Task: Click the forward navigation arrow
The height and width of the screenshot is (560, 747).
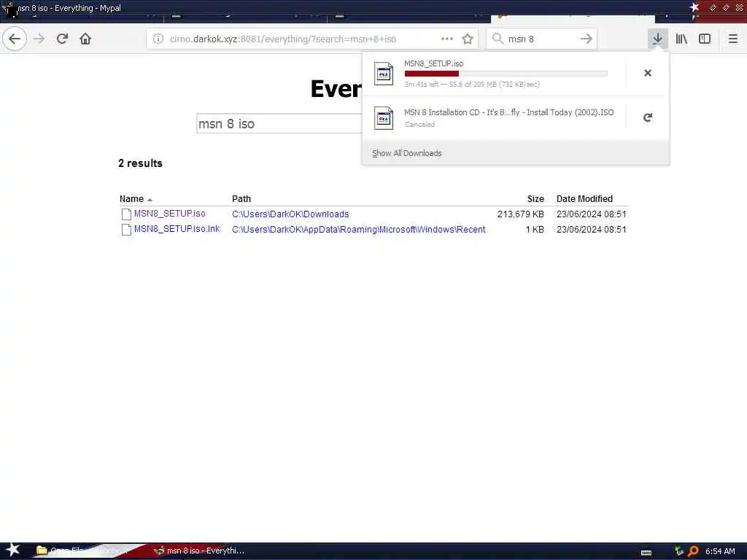Action: click(x=39, y=39)
